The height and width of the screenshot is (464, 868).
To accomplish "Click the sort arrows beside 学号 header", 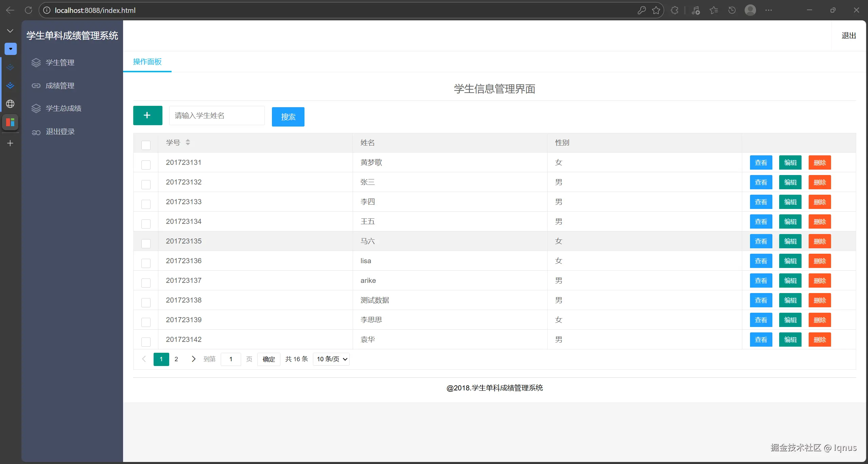I will [x=188, y=142].
